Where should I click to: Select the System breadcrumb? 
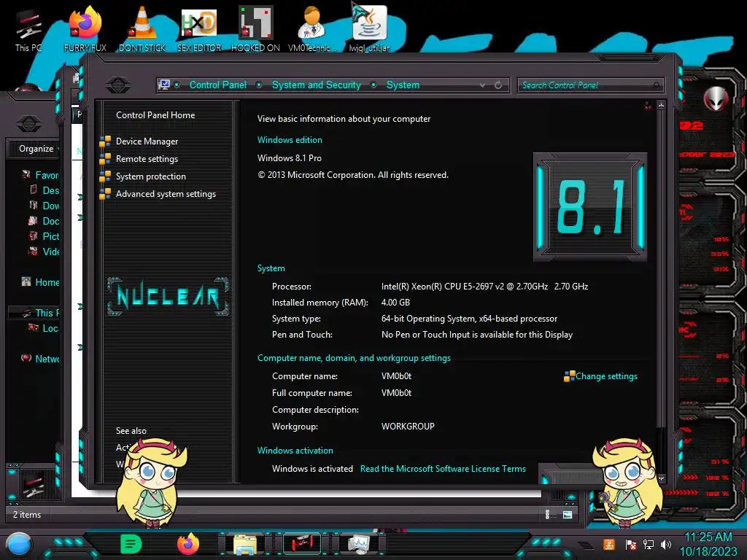point(403,85)
